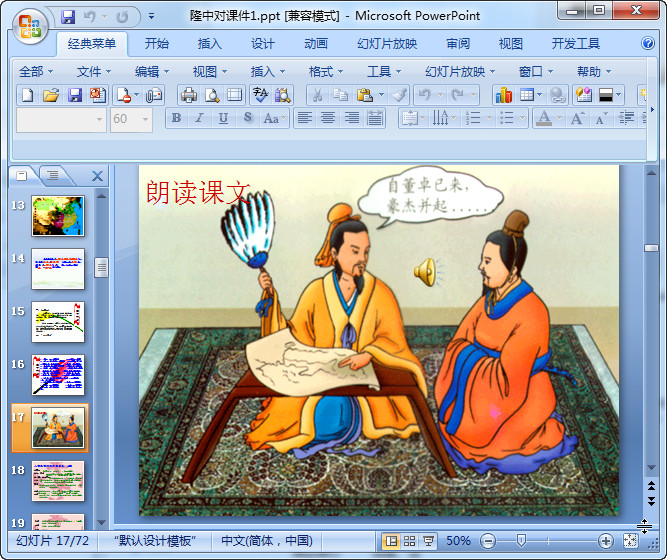The image size is (667, 560).
Task: Save via Quick Access Toolbar floppy icon
Action: (x=68, y=17)
